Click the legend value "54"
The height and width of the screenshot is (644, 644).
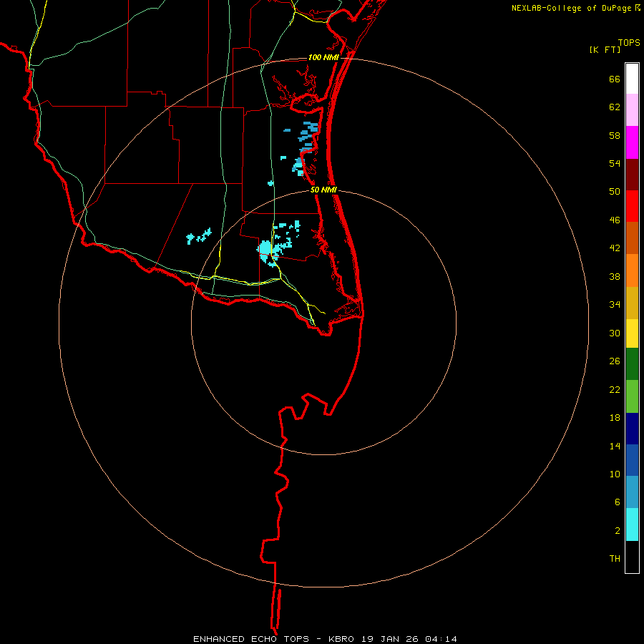tap(615, 163)
